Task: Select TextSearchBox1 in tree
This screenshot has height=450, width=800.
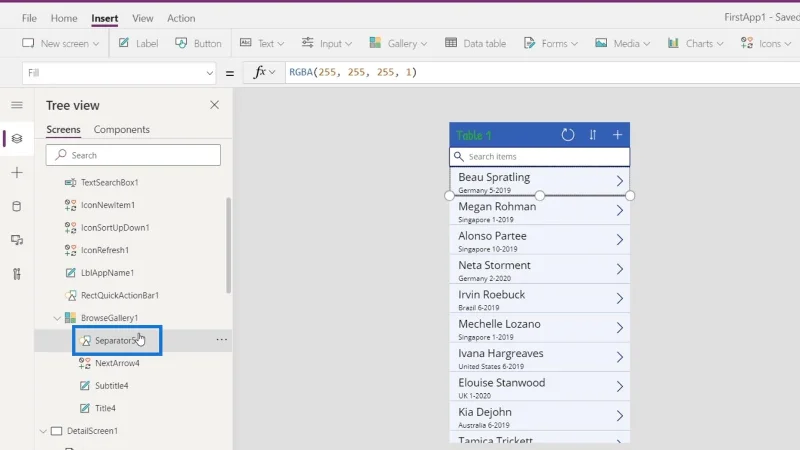Action: pyautogui.click(x=110, y=183)
